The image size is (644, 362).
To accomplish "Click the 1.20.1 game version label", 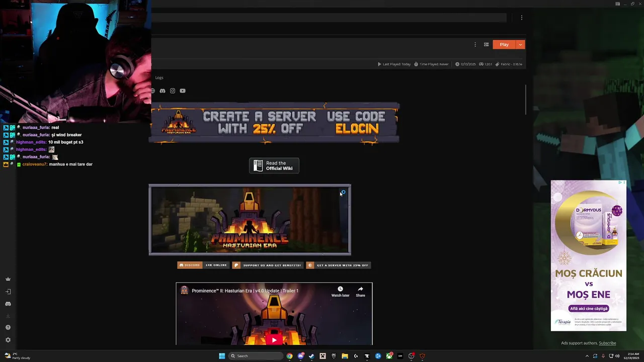I will pyautogui.click(x=486, y=64).
